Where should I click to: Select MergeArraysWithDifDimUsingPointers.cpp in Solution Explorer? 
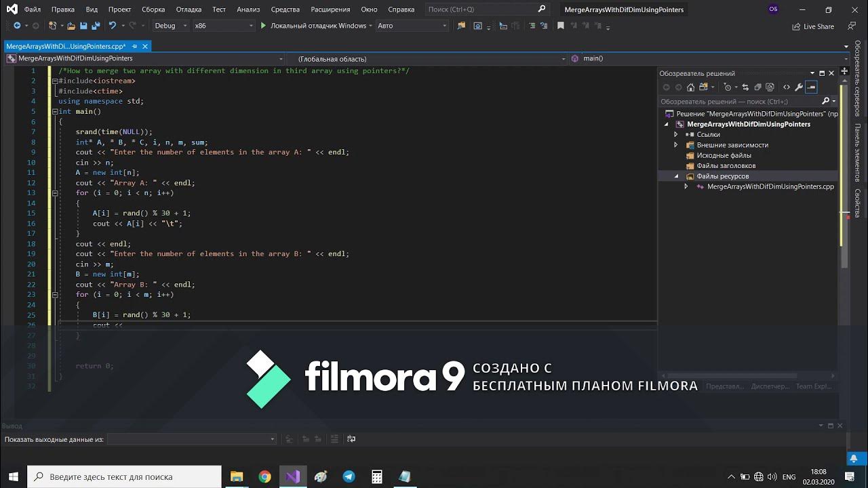pos(770,186)
